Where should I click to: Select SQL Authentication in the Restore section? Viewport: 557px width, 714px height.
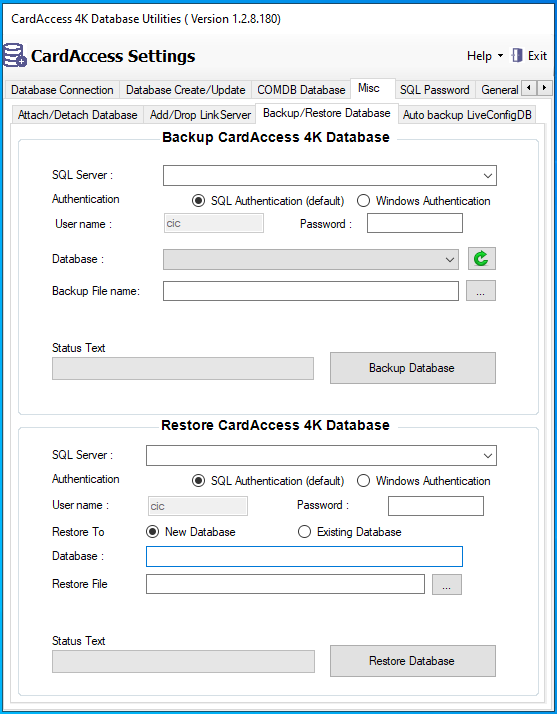(268, 481)
